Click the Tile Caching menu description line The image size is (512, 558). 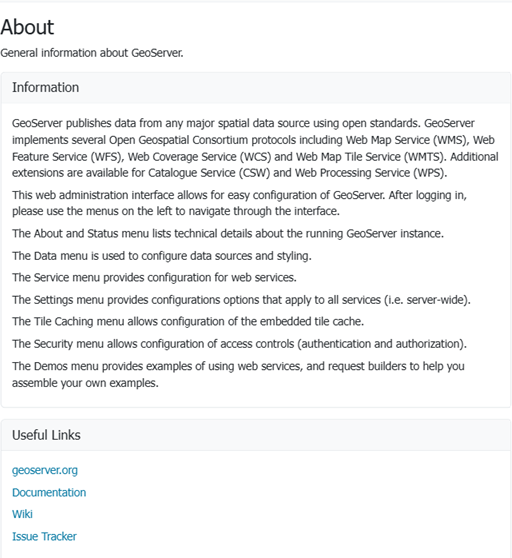click(188, 321)
